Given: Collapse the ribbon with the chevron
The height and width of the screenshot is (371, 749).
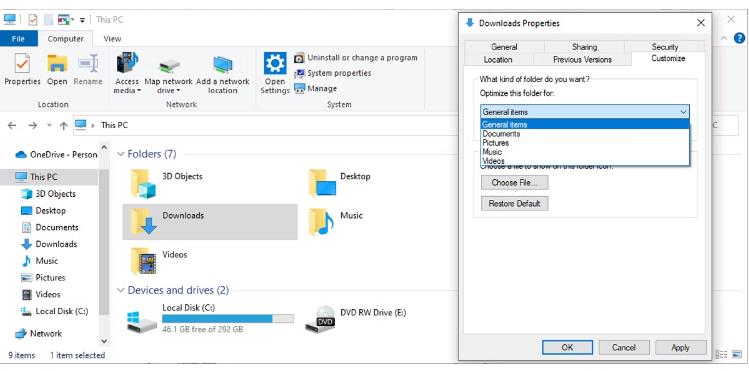Looking at the screenshot, I should click(724, 38).
